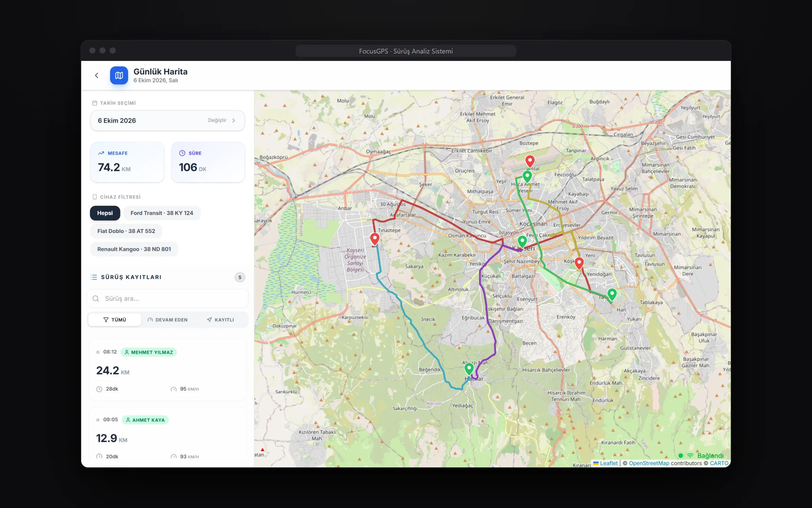This screenshot has width=812, height=508.
Task: Click the search magnifier icon
Action: (x=96, y=299)
